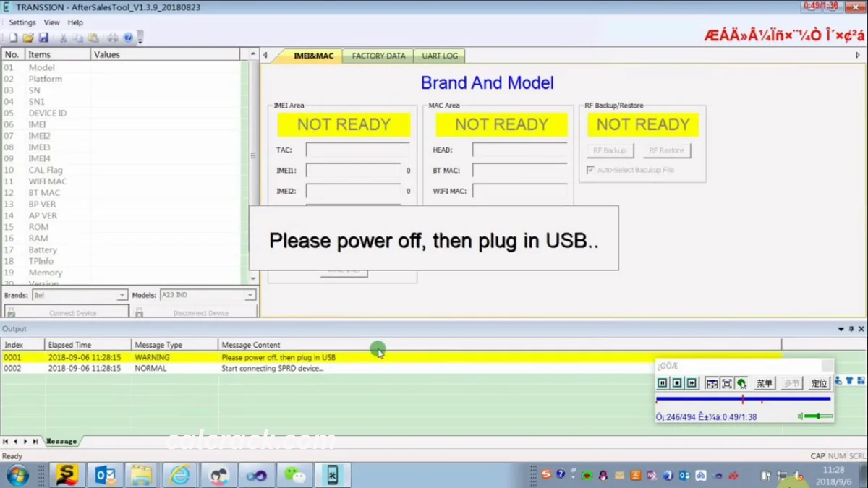Click the Paste clipboard toolbar icon
868x488 pixels.
(x=93, y=38)
